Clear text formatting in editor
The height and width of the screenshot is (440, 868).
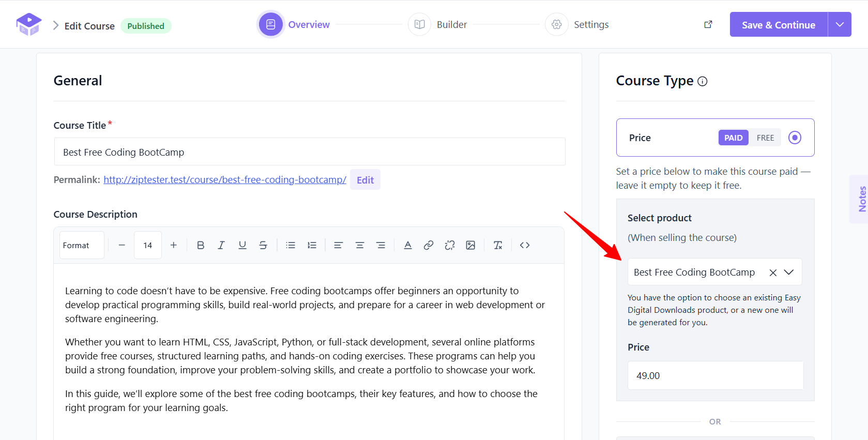[498, 245]
